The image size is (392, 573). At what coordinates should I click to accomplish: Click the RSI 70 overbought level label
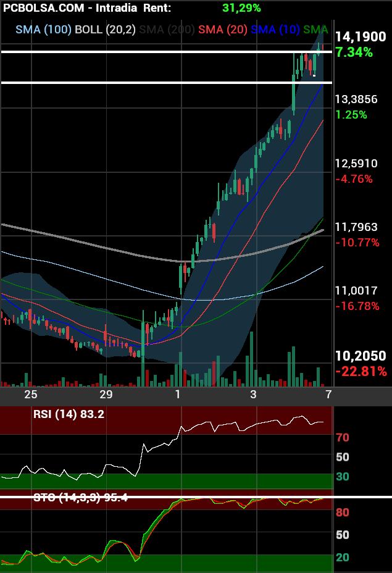[x=342, y=438]
